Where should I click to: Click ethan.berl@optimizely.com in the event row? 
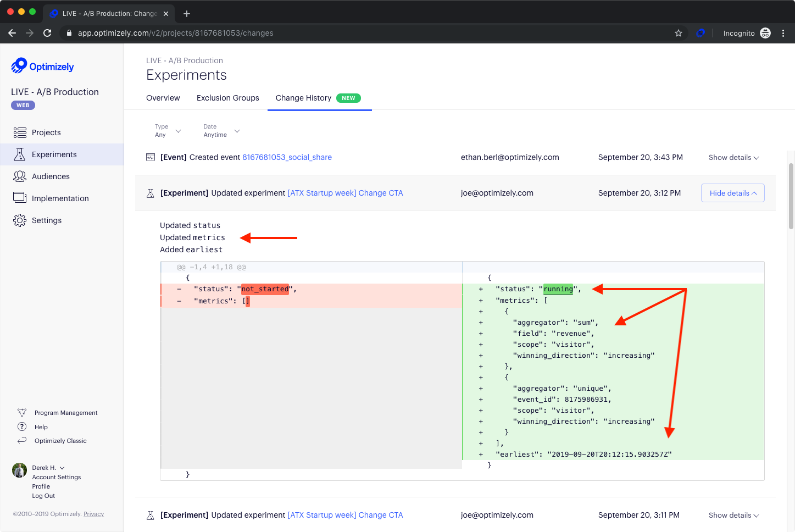click(510, 157)
